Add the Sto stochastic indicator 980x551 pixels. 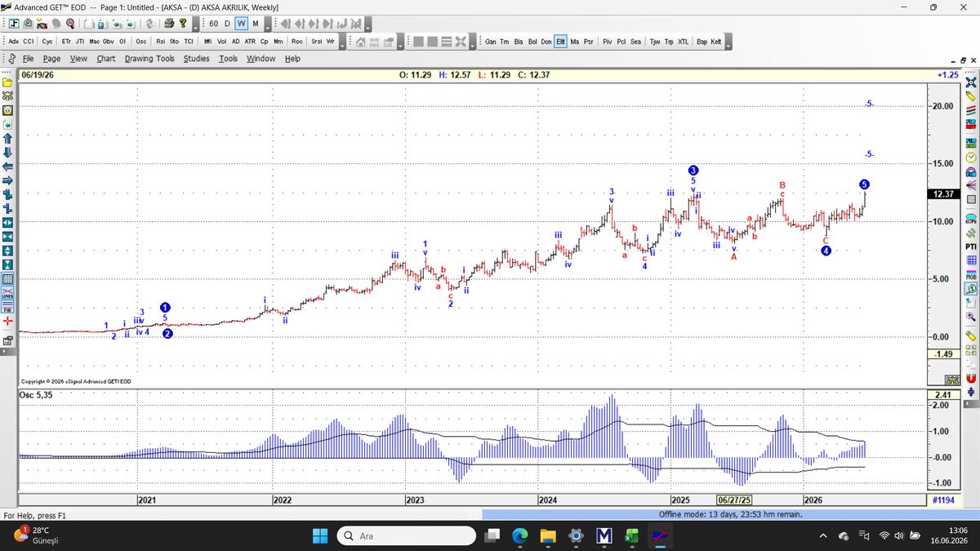[x=174, y=41]
